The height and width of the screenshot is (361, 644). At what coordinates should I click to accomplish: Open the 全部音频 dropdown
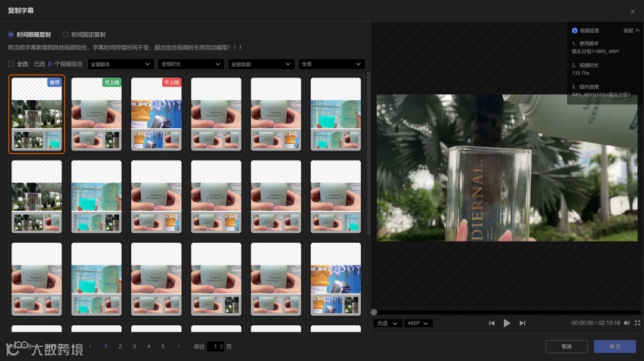[x=261, y=64]
